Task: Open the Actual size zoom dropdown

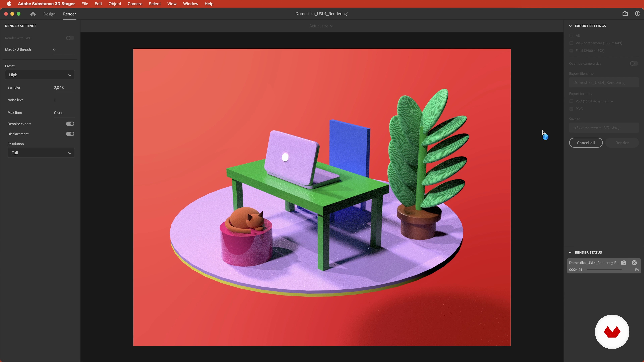Action: pos(321,26)
